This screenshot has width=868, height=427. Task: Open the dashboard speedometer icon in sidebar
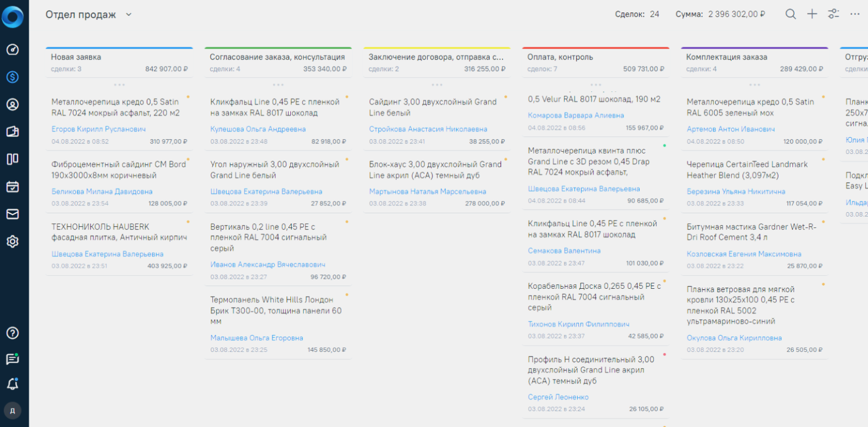coord(12,50)
